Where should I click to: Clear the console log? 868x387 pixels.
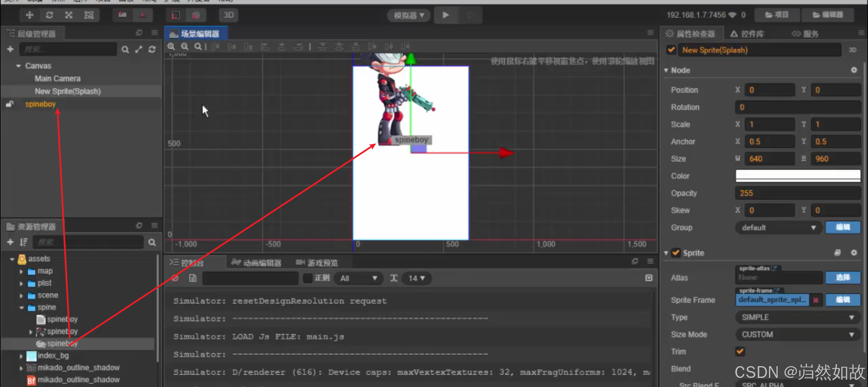[x=175, y=278]
